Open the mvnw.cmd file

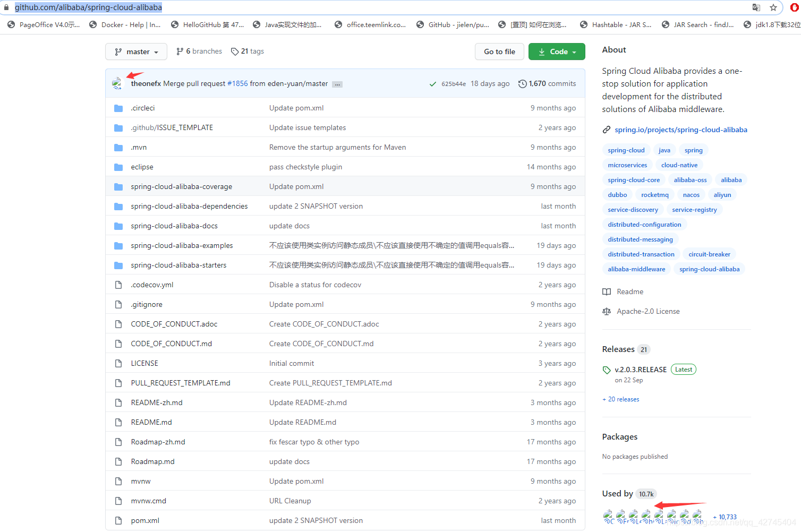pyautogui.click(x=149, y=501)
